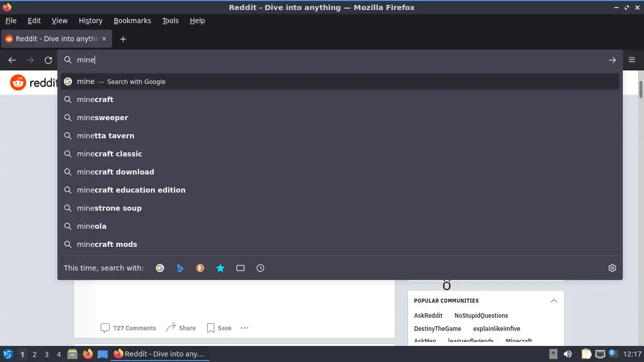644x362 pixels.
Task: Select the Reddit - Dive into anything tab
Action: [56, 39]
